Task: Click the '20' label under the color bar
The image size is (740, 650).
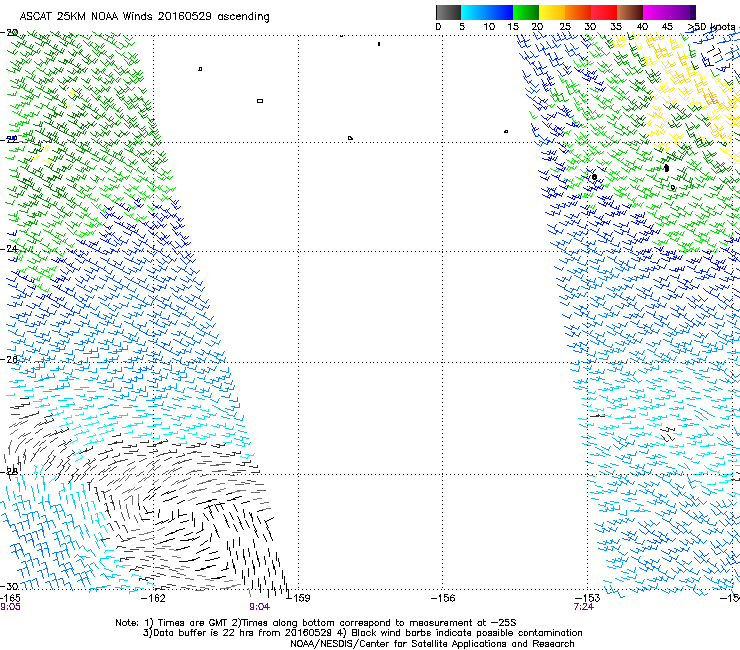Action: (x=538, y=27)
